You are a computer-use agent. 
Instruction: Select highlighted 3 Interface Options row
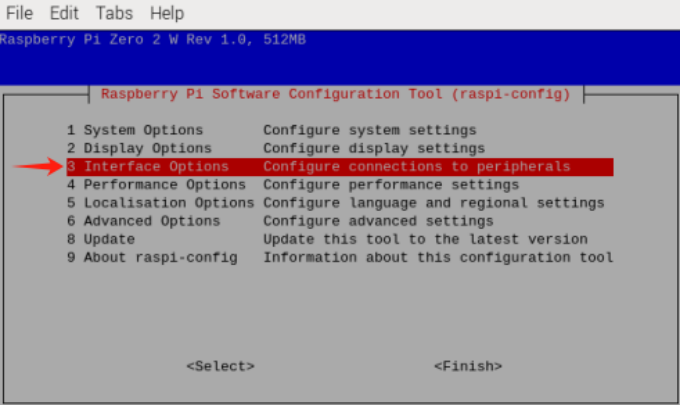coord(339,167)
